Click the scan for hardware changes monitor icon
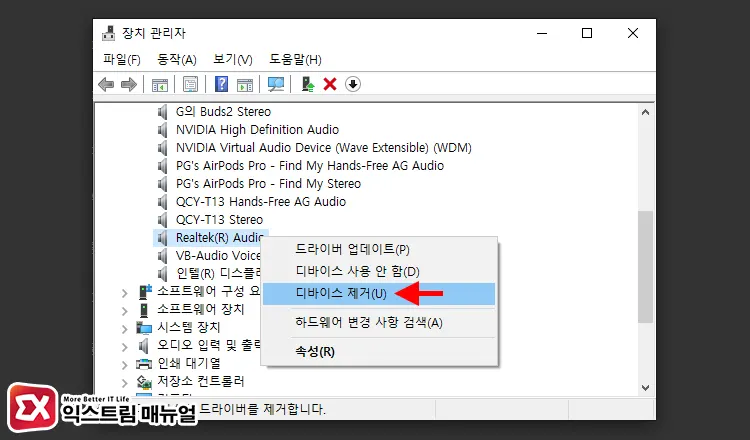This screenshot has height=440, width=750. pos(276,84)
